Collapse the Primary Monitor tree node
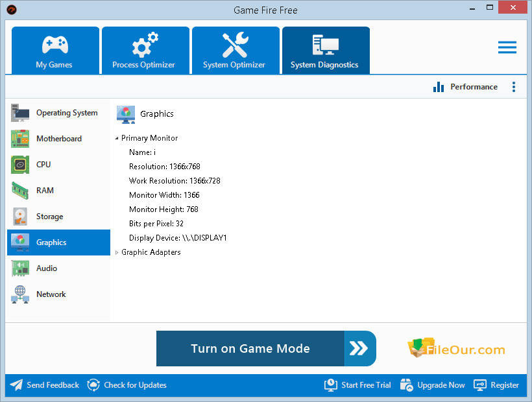The image size is (532, 402). tap(117, 138)
